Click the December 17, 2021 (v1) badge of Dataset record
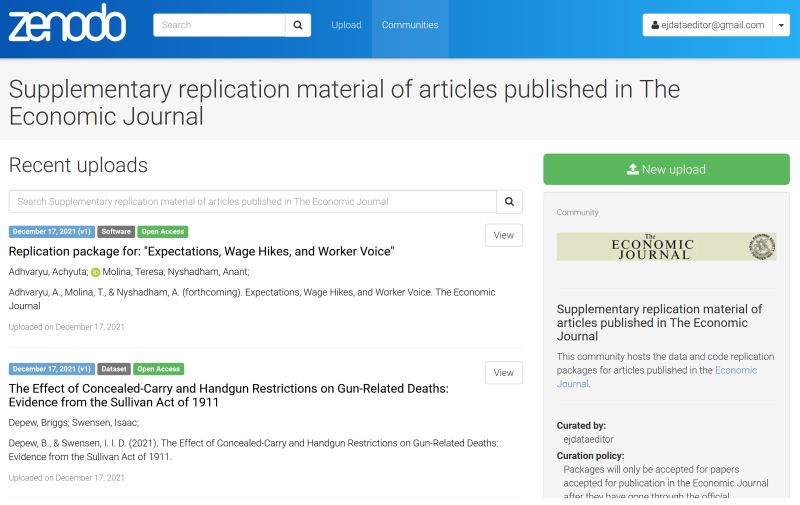The width and height of the screenshot is (800, 505). pyautogui.click(x=52, y=369)
